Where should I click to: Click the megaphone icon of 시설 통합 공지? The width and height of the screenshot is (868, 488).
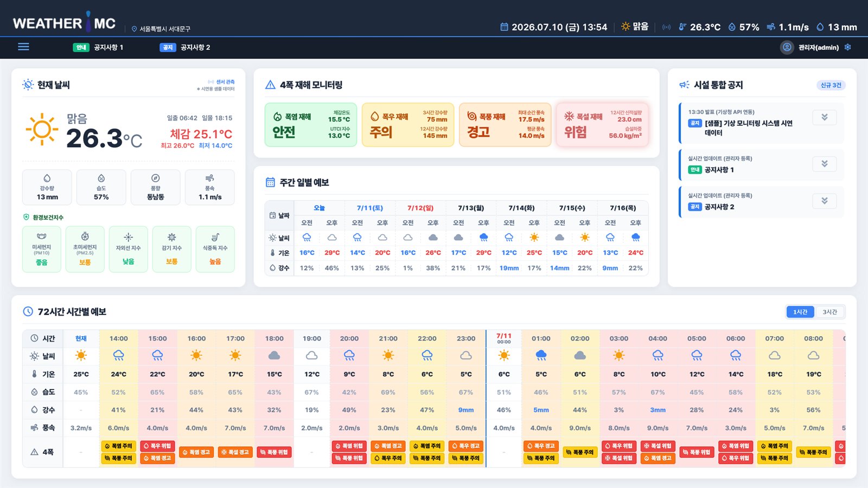click(684, 85)
